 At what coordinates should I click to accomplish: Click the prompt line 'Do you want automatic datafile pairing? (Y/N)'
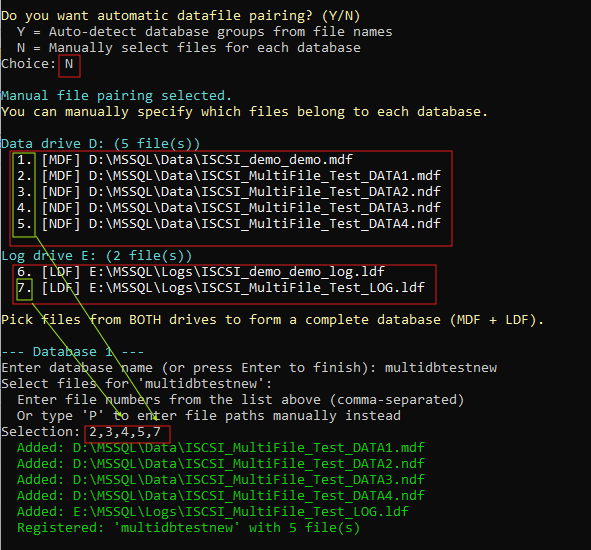coord(181,16)
